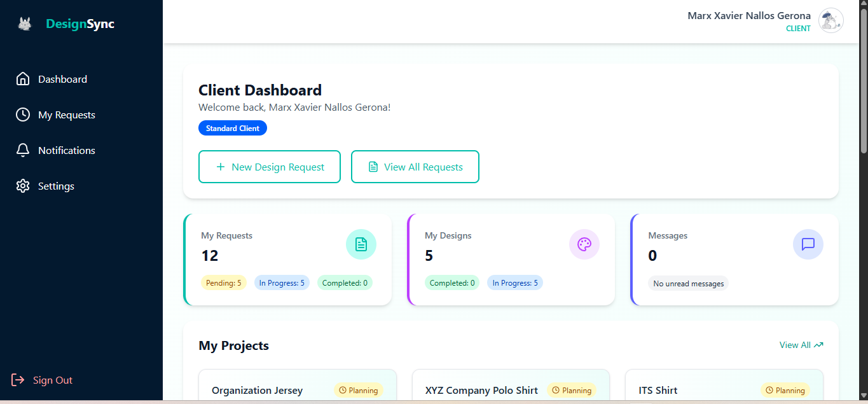This screenshot has width=868, height=404.
Task: Open Settings in the sidebar menu
Action: (56, 186)
